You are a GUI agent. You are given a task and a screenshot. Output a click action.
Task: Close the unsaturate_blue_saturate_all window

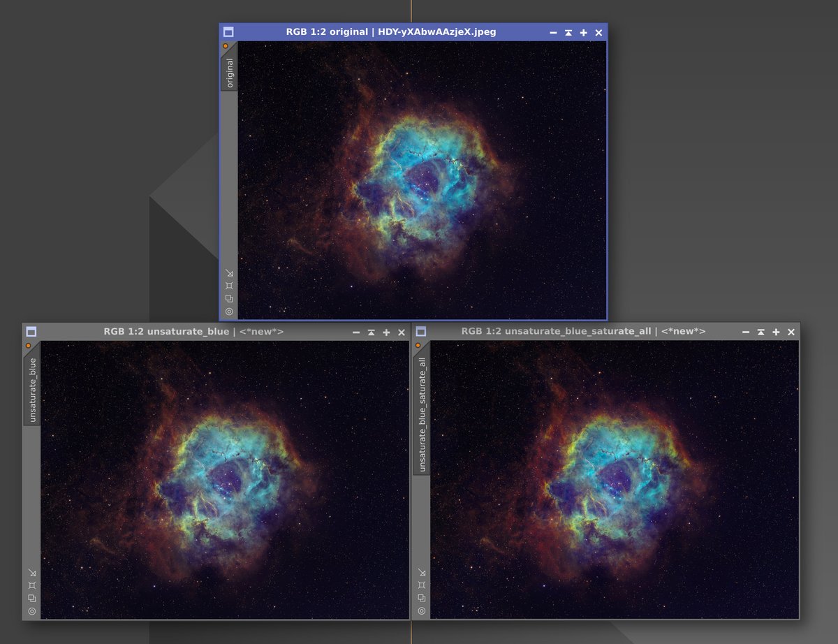click(791, 332)
